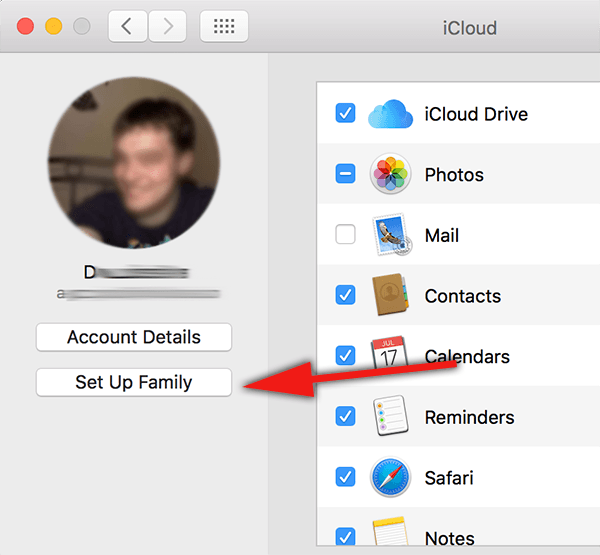Enable the Mail checkbox

click(345, 234)
